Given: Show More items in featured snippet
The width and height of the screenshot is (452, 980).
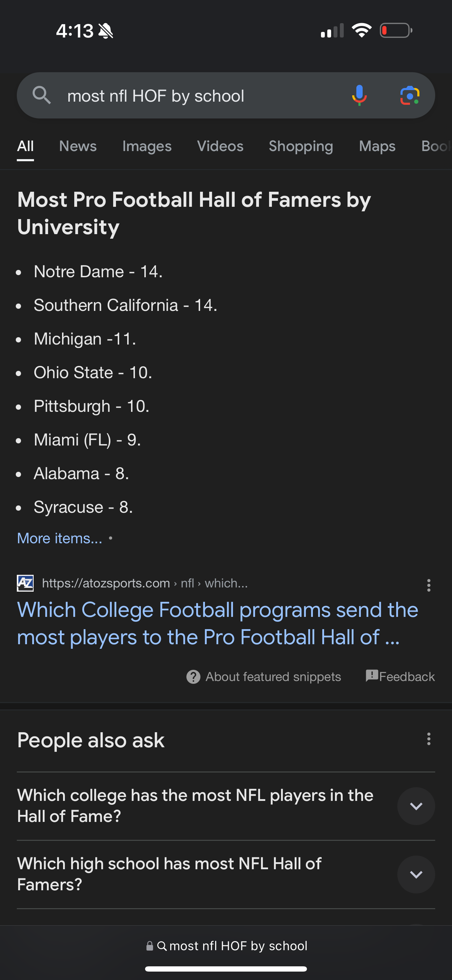Looking at the screenshot, I should tap(60, 538).
